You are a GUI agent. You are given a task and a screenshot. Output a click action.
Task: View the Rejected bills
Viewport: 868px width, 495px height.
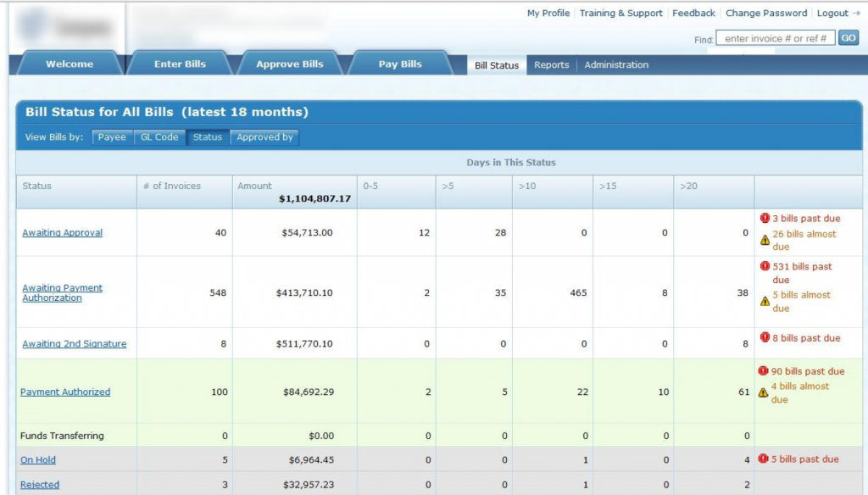point(39,484)
